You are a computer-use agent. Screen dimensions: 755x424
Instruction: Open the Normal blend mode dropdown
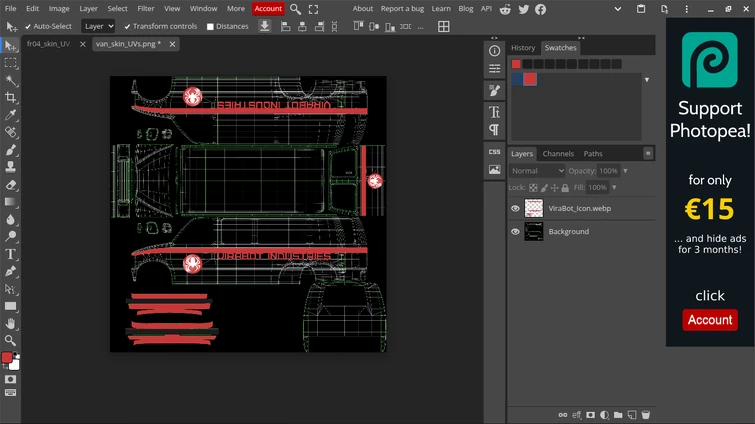point(538,171)
